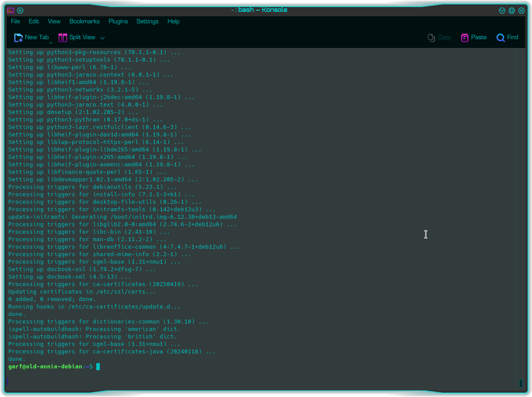Image resolution: width=532 pixels, height=397 pixels.
Task: Click the Find magnifier icon
Action: pyautogui.click(x=500, y=38)
